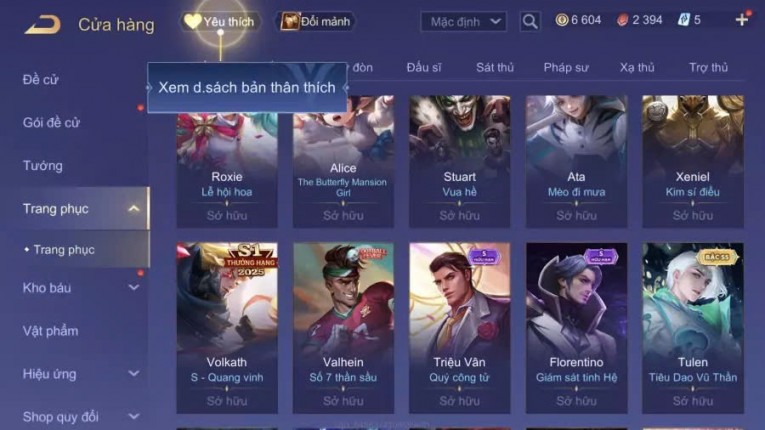Click the back arrow icon
The image size is (765, 430).
pyautogui.click(x=43, y=24)
